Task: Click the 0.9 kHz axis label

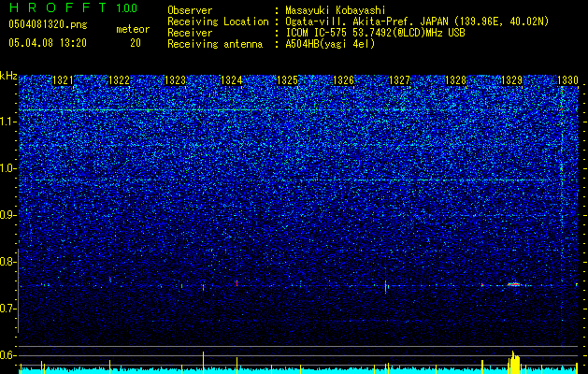Action: (x=8, y=215)
